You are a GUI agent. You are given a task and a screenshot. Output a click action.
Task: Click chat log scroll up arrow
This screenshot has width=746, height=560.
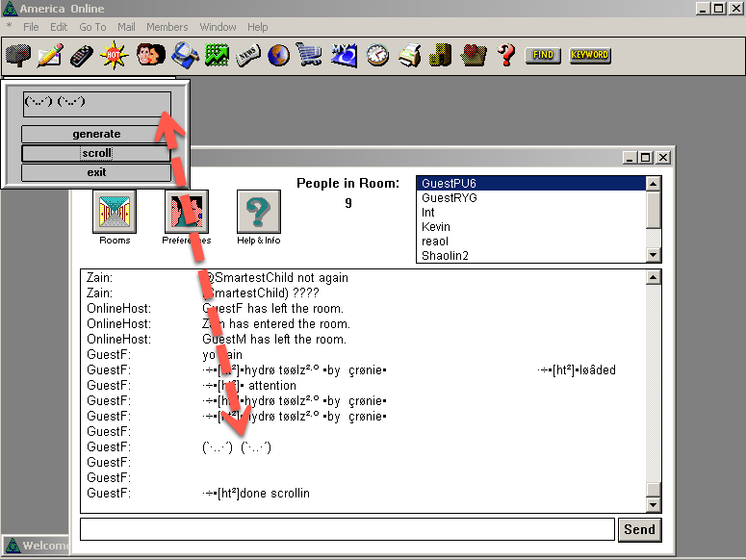point(654,277)
